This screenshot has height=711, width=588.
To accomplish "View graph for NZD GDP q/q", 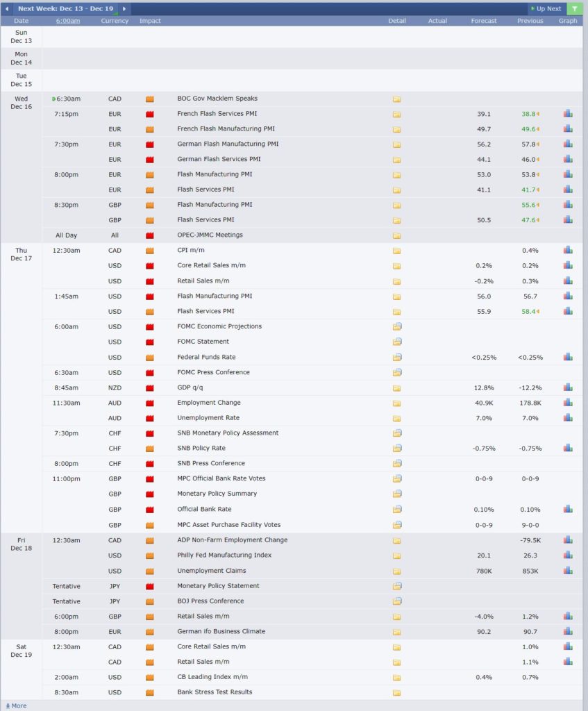I will pos(568,387).
